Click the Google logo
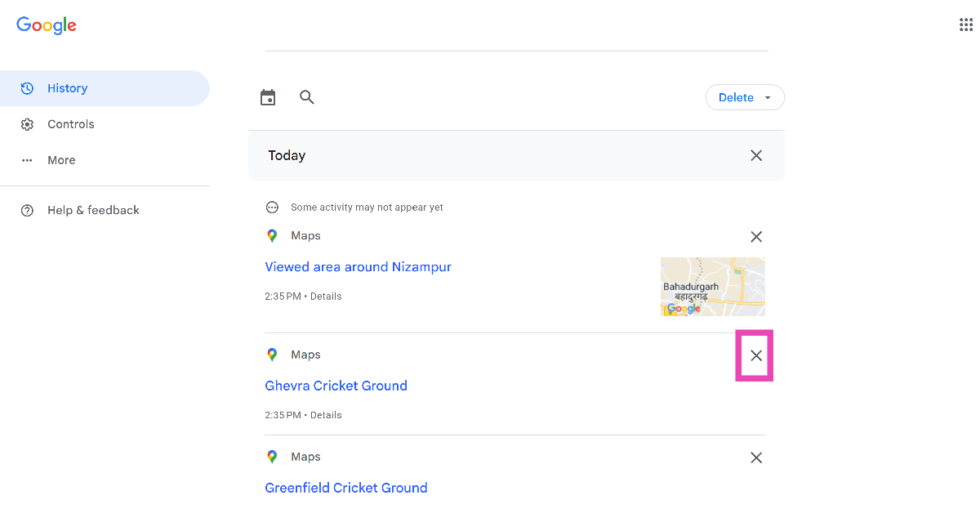This screenshot has width=980, height=513. point(47,25)
